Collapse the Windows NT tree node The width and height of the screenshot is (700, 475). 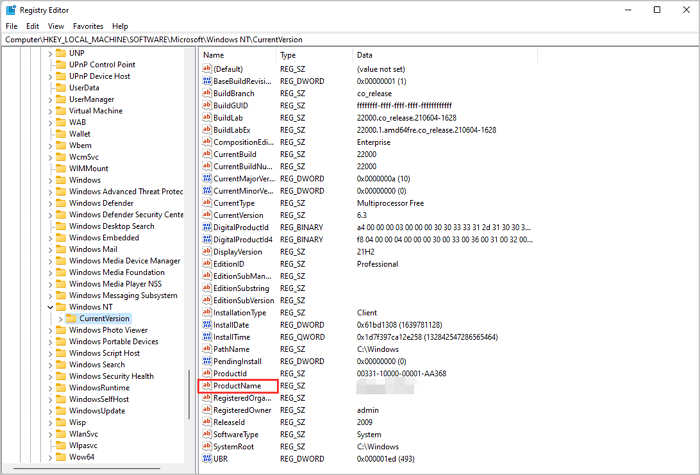pyautogui.click(x=50, y=307)
